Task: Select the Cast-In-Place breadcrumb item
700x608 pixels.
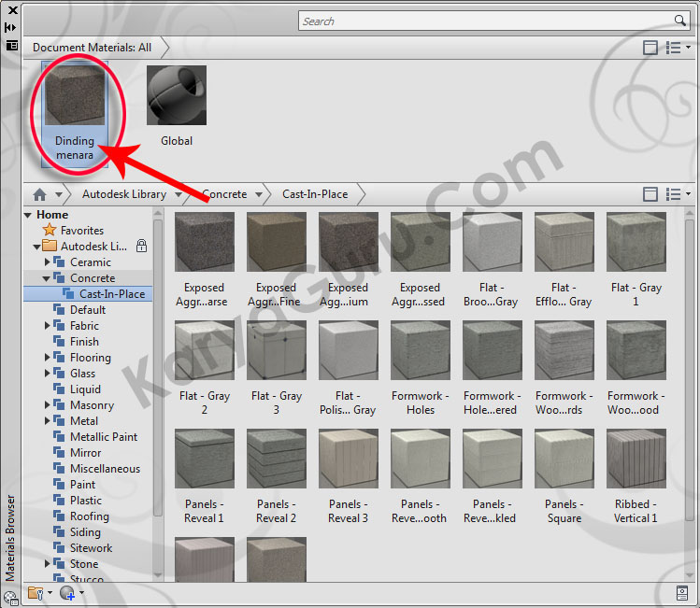Action: click(x=315, y=194)
